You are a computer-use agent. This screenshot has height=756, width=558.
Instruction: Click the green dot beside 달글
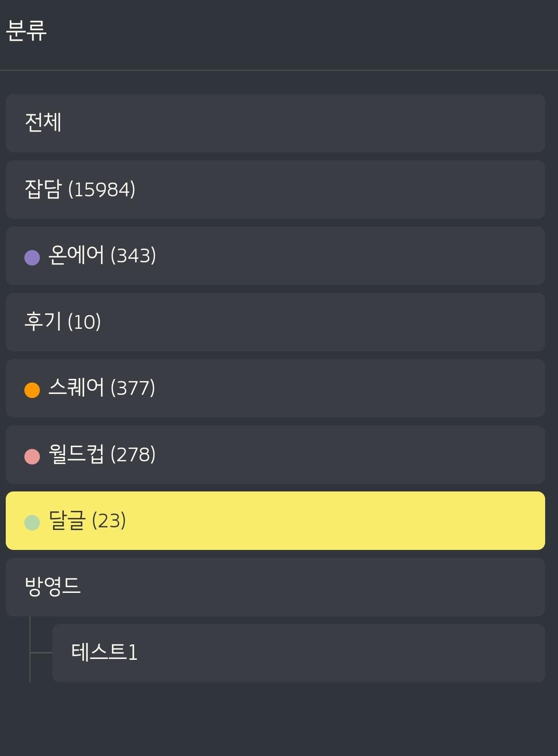click(32, 522)
